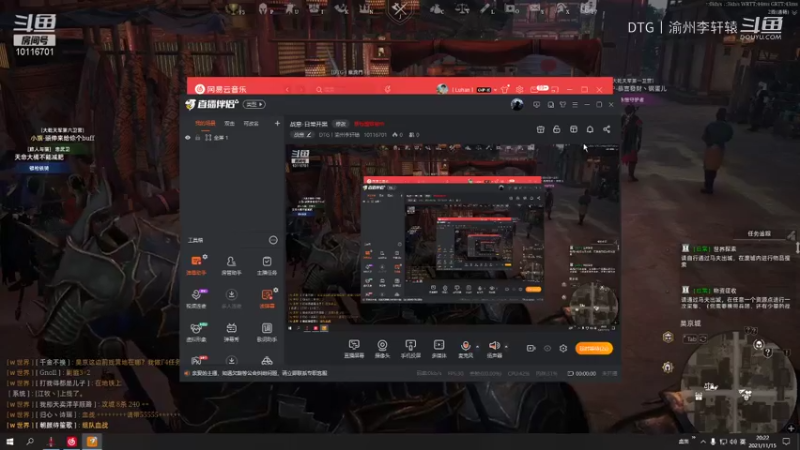The height and width of the screenshot is (450, 800).
Task: Open 主播任务 tool in toolbox
Action: point(267,266)
